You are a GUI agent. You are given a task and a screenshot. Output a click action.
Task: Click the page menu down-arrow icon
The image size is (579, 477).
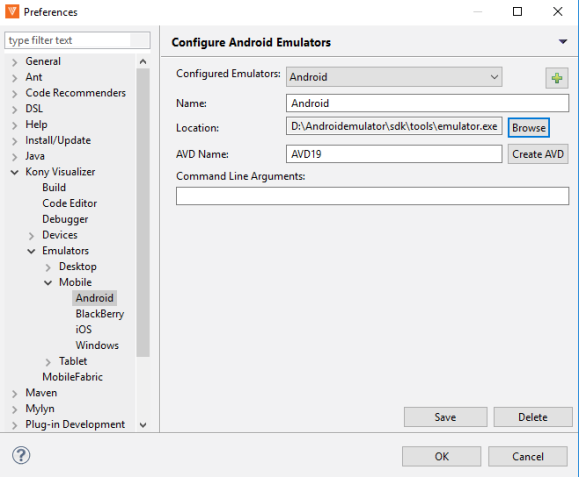pos(563,42)
